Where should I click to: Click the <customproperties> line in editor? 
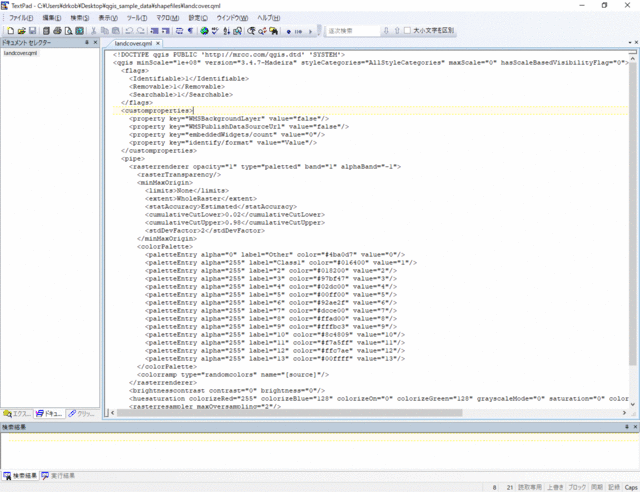point(158,111)
